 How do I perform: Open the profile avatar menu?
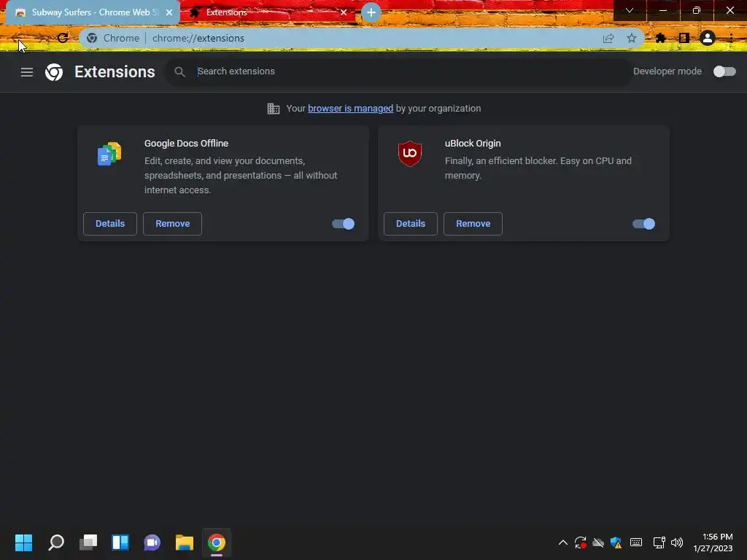click(708, 38)
